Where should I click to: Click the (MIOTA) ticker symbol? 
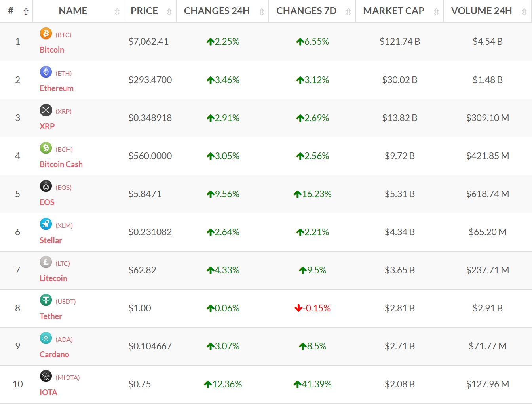pos(68,377)
